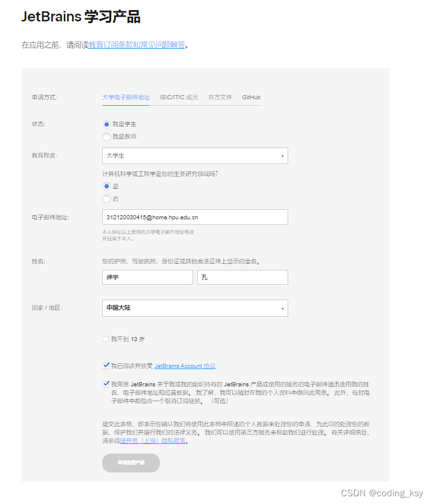
Task: Select the 大学电子邮件地址 tab
Action: pyautogui.click(x=126, y=97)
